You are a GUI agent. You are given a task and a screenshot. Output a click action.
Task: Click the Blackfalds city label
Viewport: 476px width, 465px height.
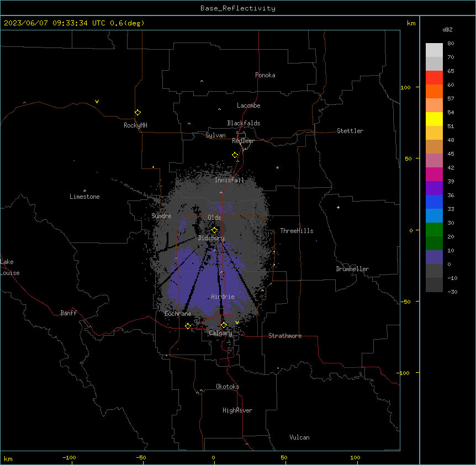coord(244,123)
